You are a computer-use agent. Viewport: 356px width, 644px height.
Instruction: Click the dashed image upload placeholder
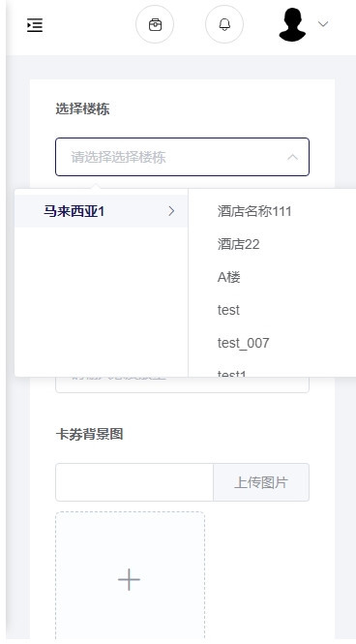[130, 577]
